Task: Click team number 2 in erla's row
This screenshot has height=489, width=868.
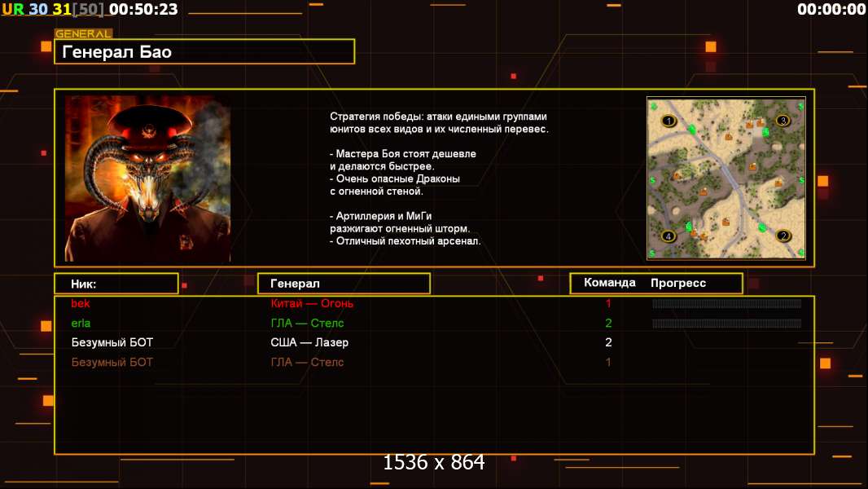Action: pos(608,324)
